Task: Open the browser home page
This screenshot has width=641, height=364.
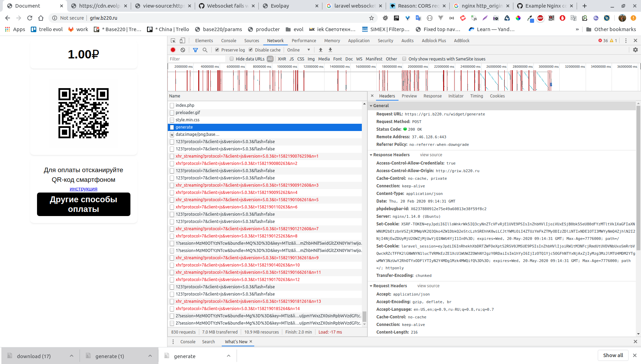Action: [x=41, y=18]
